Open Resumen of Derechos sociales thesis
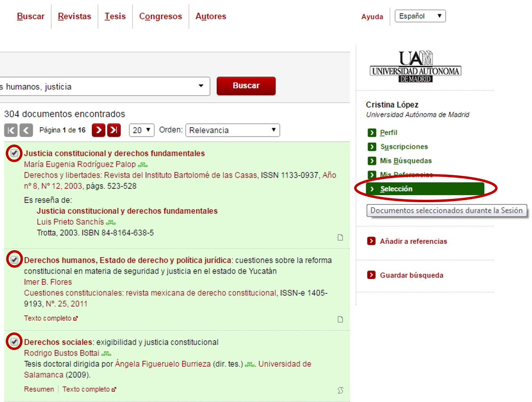Image resolution: width=532 pixels, height=402 pixels. tap(39, 389)
